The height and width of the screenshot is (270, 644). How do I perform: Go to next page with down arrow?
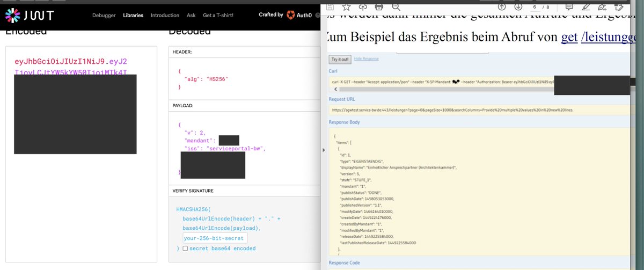point(518,6)
